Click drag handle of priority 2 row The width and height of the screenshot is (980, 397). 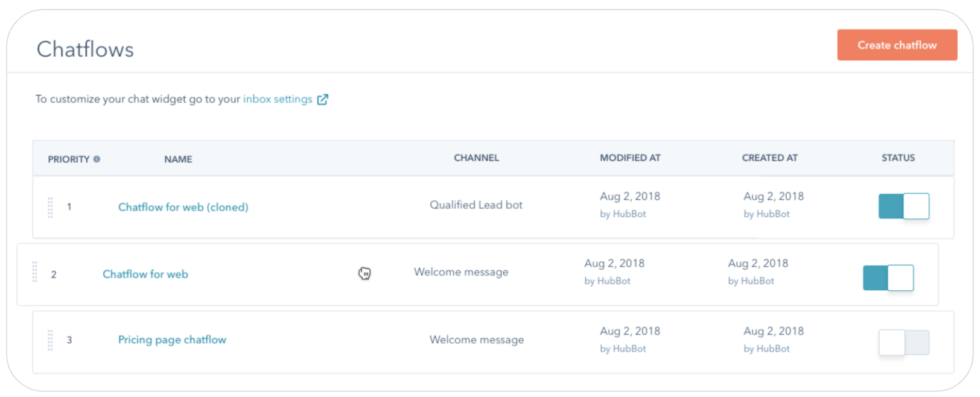pyautogui.click(x=34, y=272)
